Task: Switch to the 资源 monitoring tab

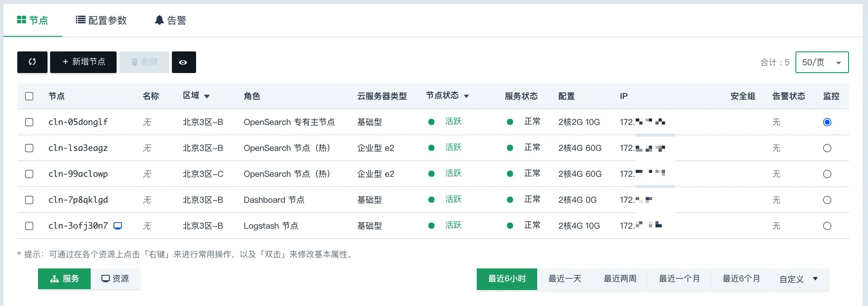Action: (x=115, y=279)
